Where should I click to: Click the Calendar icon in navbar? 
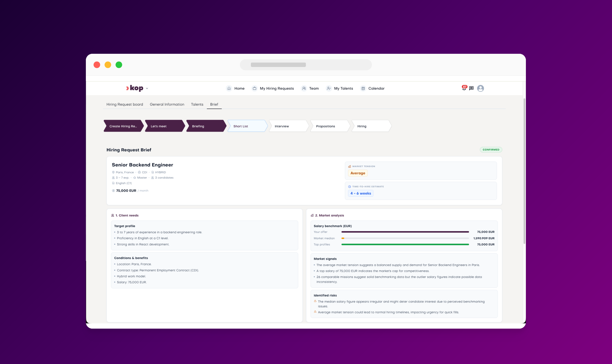(363, 88)
